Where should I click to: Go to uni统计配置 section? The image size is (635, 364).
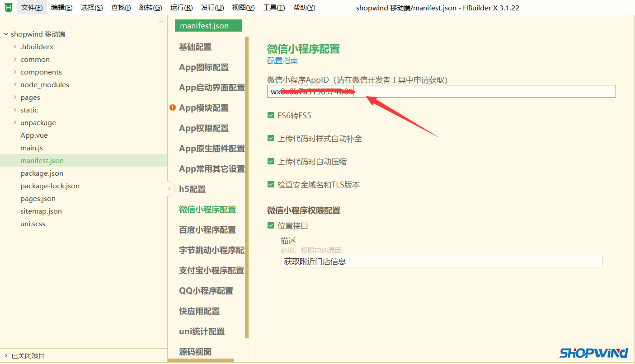[x=202, y=331]
